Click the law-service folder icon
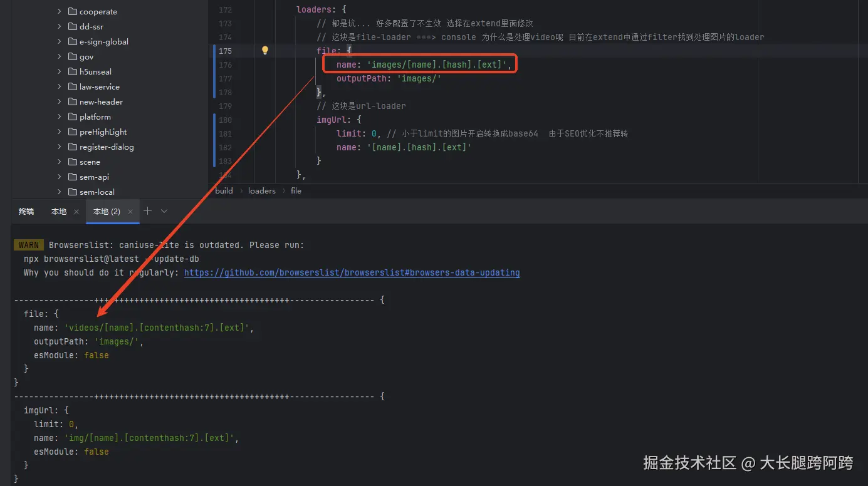The width and height of the screenshot is (868, 486). pyautogui.click(x=72, y=86)
